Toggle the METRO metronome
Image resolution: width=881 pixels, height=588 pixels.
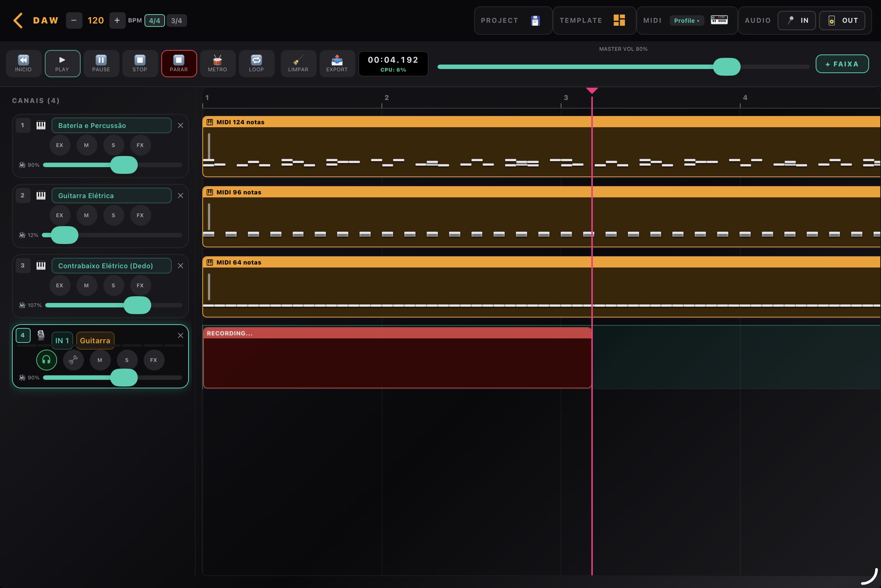pos(218,63)
